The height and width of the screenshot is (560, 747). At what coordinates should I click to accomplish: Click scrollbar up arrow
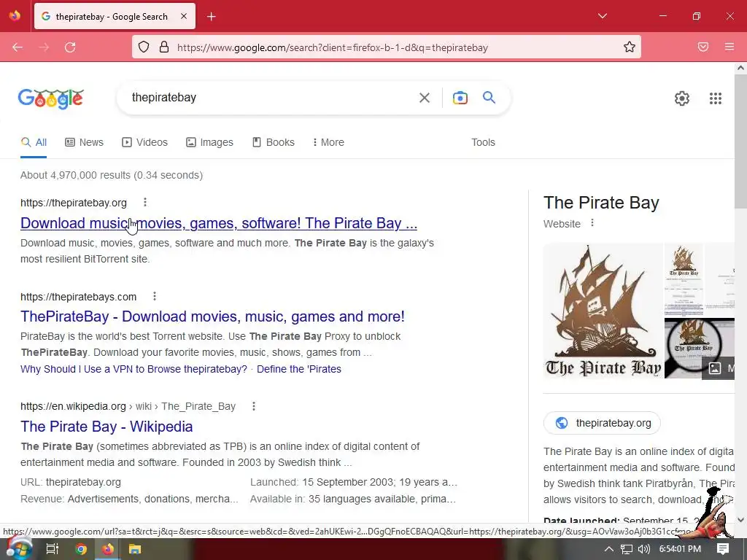click(x=740, y=68)
